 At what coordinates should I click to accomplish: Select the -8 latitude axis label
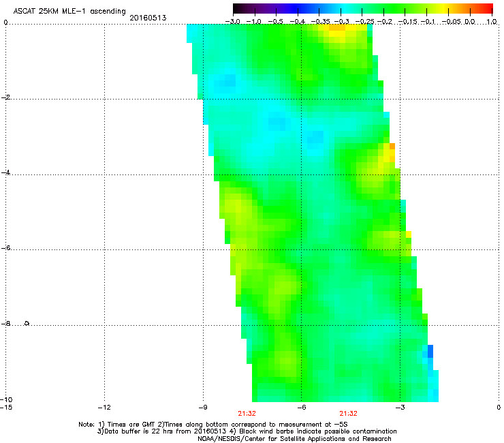[x=5, y=324]
